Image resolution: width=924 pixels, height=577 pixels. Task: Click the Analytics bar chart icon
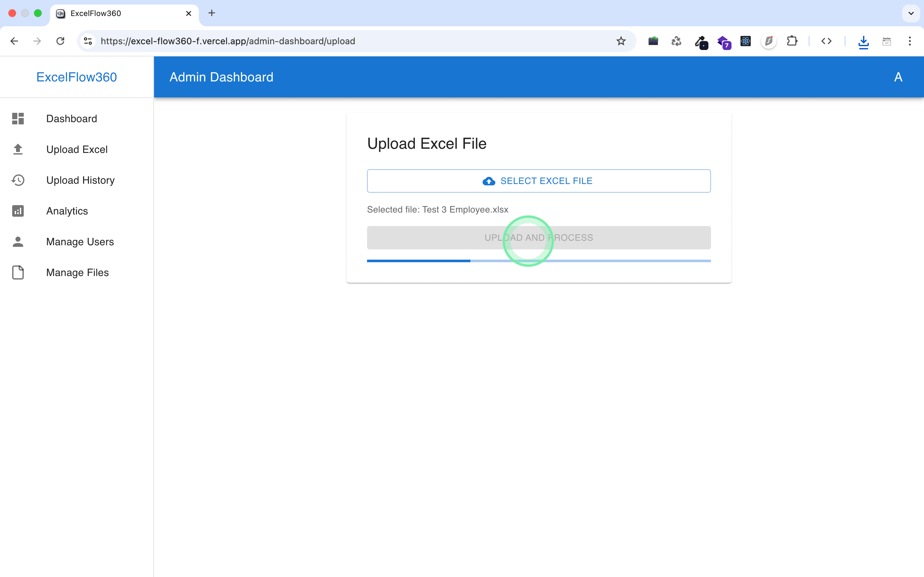click(x=18, y=211)
